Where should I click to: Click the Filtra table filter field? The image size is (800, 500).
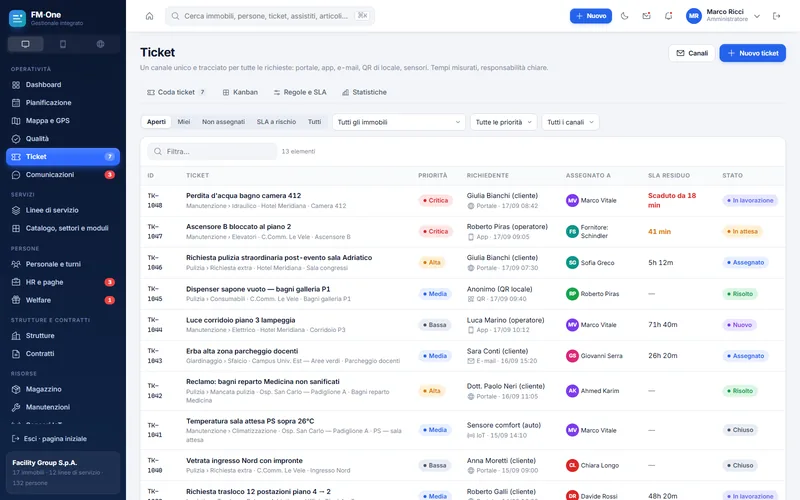(x=212, y=152)
